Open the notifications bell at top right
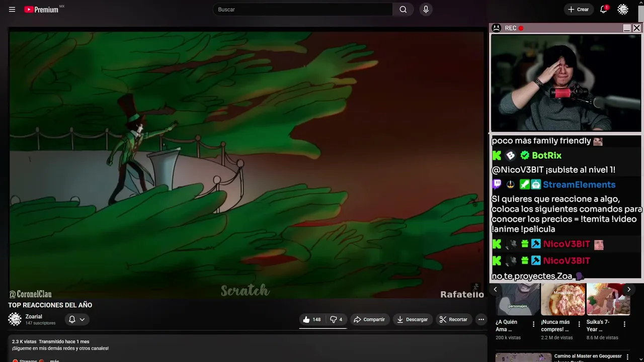The height and width of the screenshot is (362, 644). (604, 10)
